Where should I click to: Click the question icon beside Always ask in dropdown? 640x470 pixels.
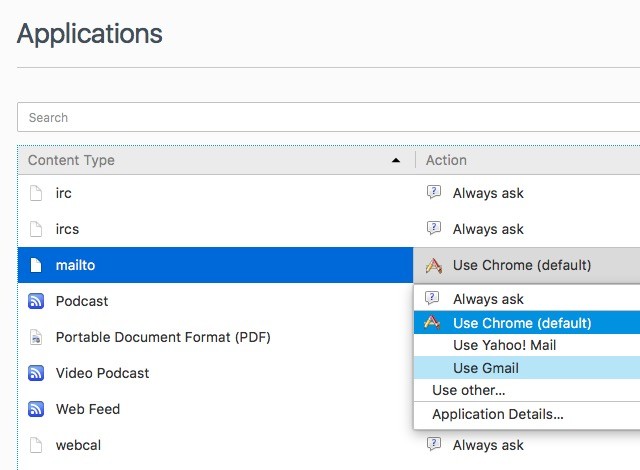click(x=432, y=298)
